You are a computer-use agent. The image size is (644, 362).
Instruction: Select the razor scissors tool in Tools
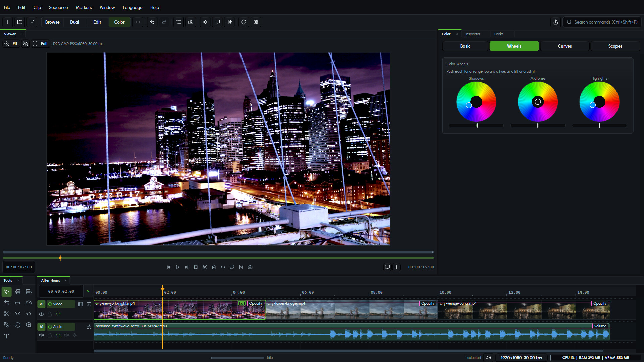coord(6,314)
